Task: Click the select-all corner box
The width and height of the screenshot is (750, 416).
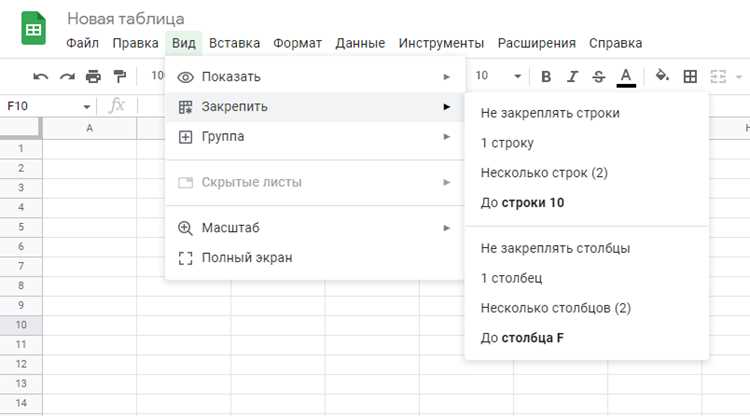Action: click(x=20, y=128)
